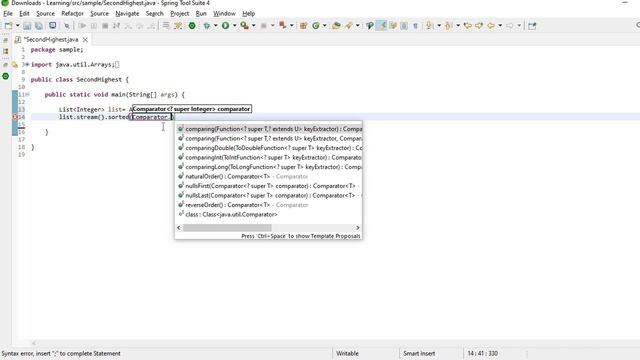
Task: Click the Last Edit Location arrow
Action: click(x=468, y=26)
